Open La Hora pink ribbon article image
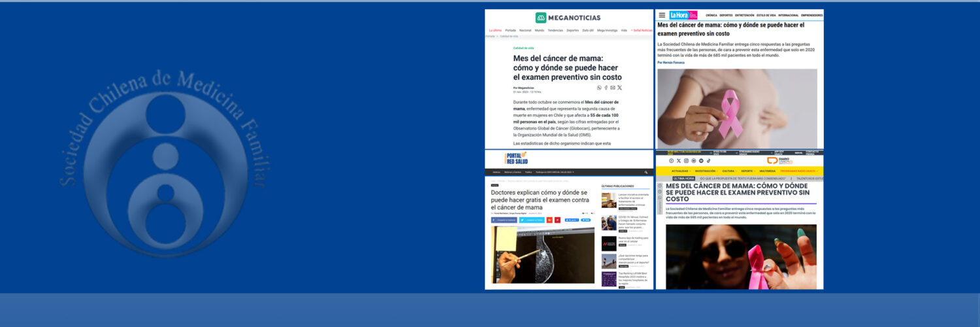Screen dimensions: 980x327 point(737,108)
